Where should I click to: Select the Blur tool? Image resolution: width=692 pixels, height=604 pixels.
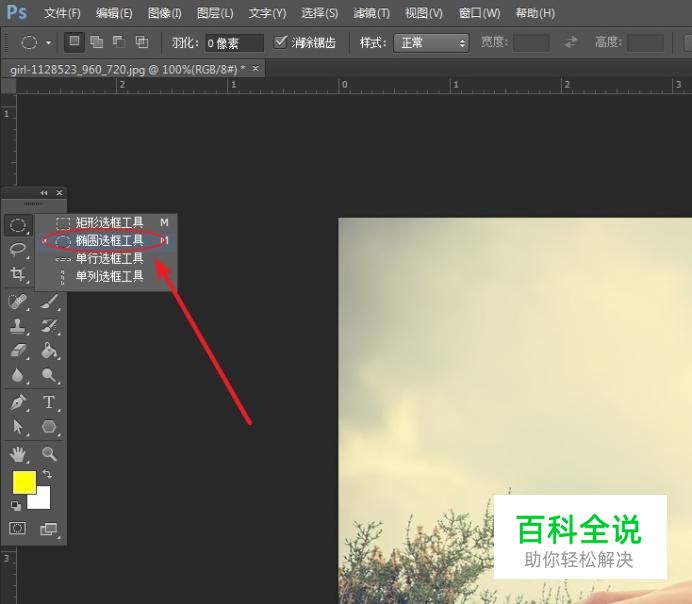tap(18, 375)
